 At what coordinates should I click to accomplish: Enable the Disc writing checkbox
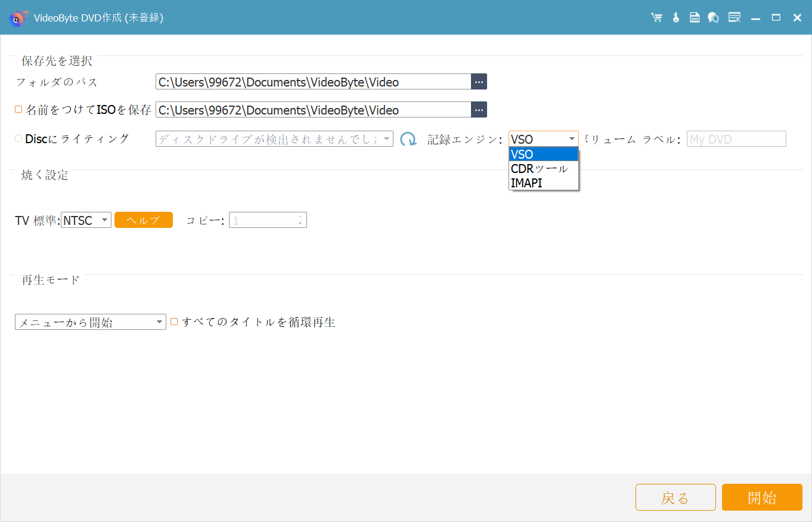click(x=18, y=138)
